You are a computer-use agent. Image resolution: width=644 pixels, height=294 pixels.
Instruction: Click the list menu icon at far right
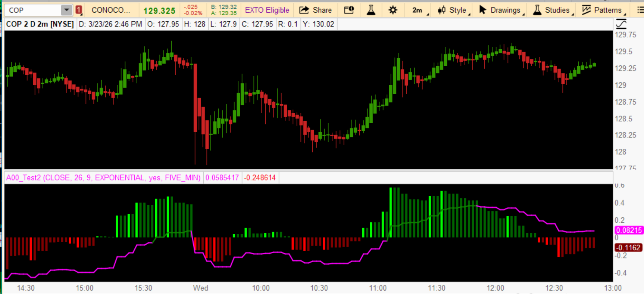[640, 10]
